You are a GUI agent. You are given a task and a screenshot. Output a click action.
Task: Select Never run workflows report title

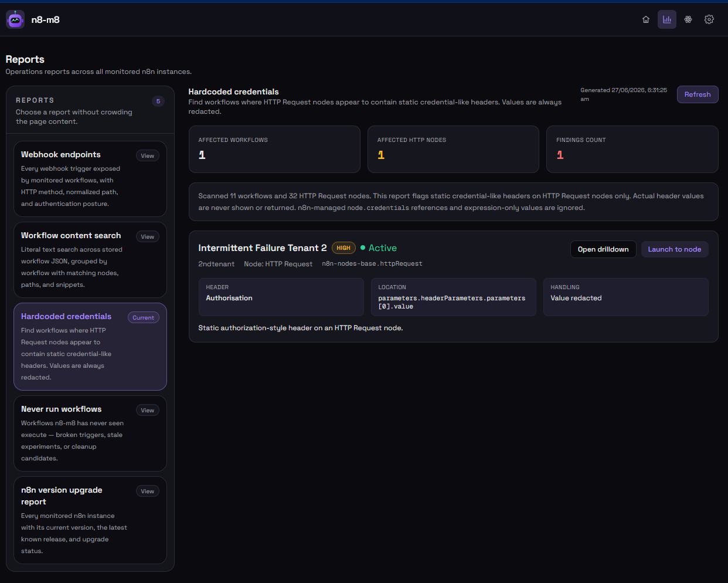point(62,409)
